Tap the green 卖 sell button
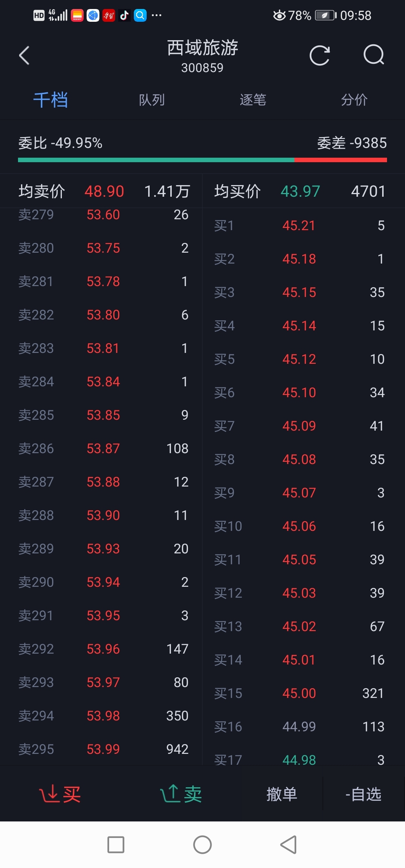This screenshot has width=405, height=868. (181, 794)
